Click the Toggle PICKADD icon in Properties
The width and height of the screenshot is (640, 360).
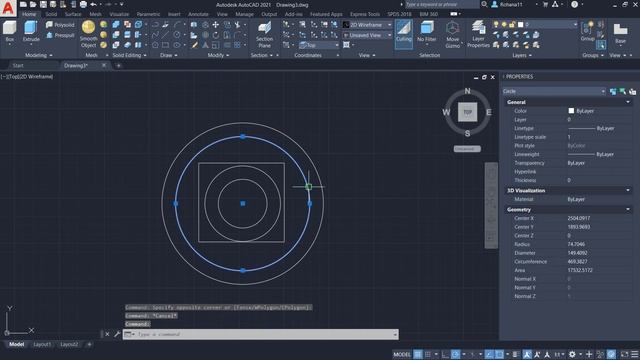(613, 91)
